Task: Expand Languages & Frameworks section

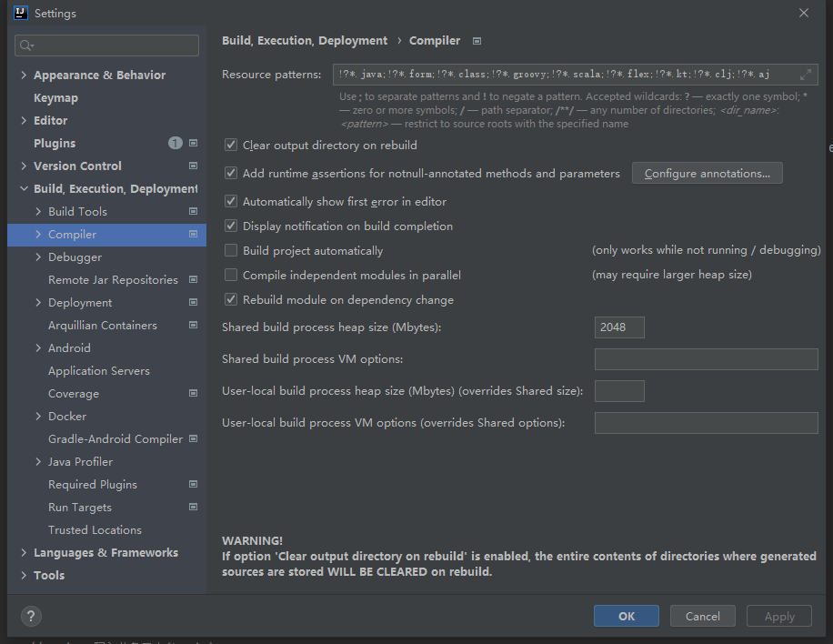Action: tap(24, 553)
